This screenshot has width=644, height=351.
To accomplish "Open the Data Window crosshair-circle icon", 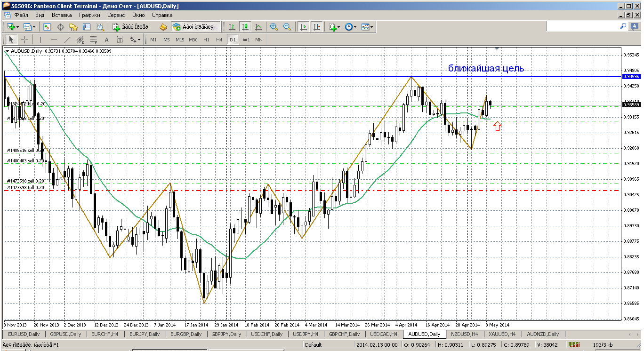I will (60, 27).
